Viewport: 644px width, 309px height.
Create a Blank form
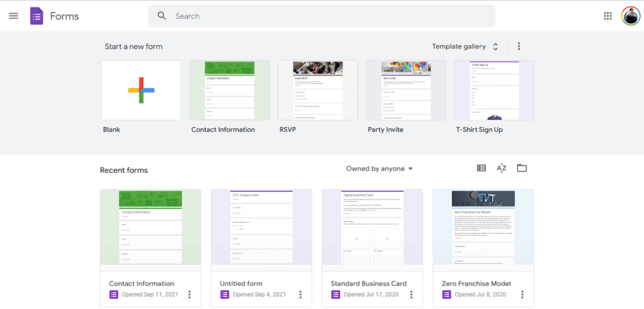click(x=142, y=90)
